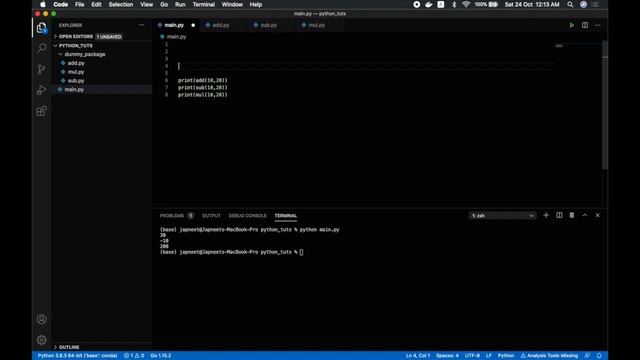640x360 pixels.
Task: Open the Bluetooth menu bar icon
Action: point(454,4)
